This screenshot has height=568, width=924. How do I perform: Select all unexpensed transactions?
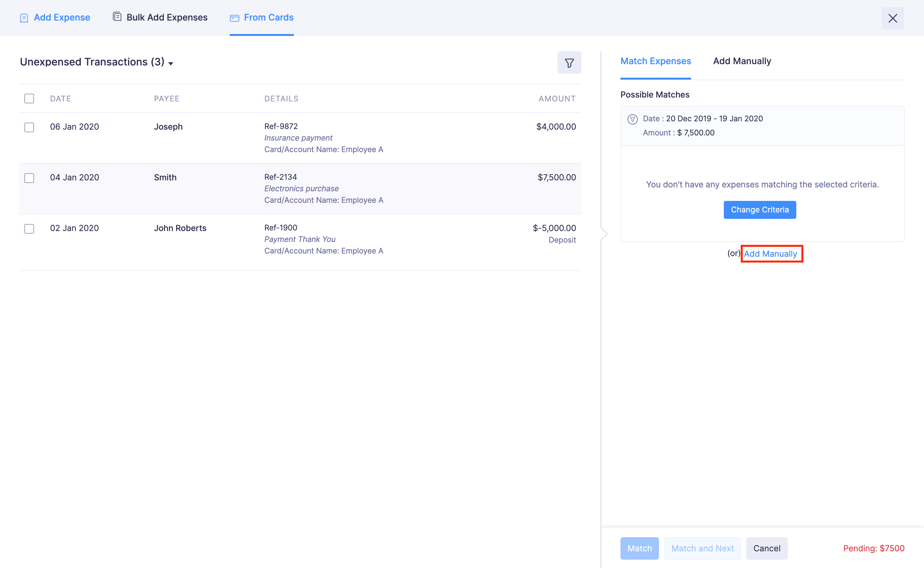(29, 99)
